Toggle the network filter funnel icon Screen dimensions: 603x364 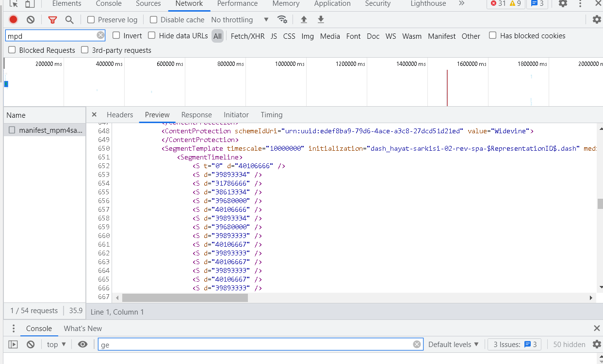click(52, 20)
